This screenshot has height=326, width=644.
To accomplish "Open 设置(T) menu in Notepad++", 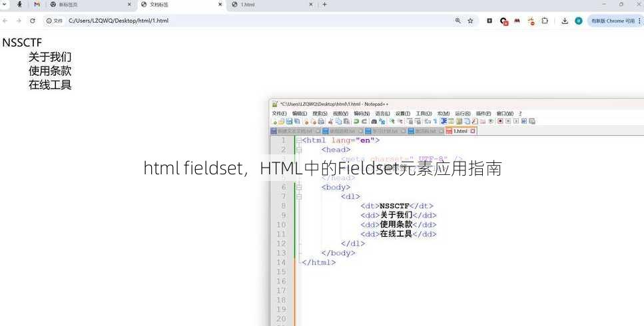I will coord(403,114).
